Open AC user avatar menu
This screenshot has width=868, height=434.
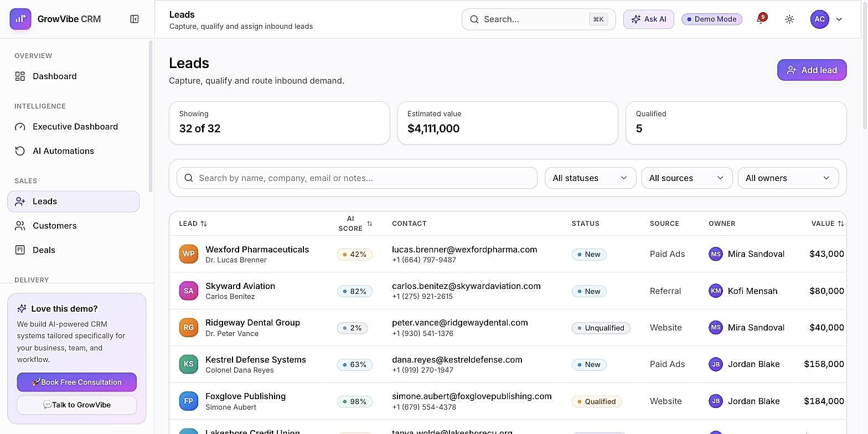pos(820,19)
